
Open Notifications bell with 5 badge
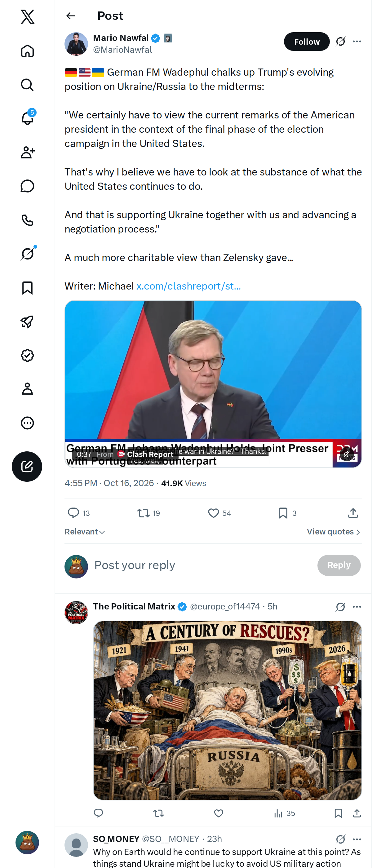[27, 118]
